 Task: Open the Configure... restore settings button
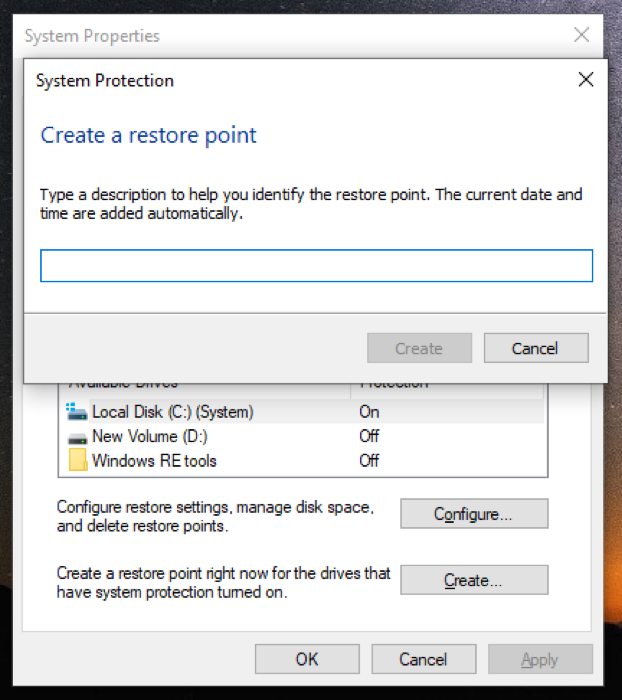474,514
